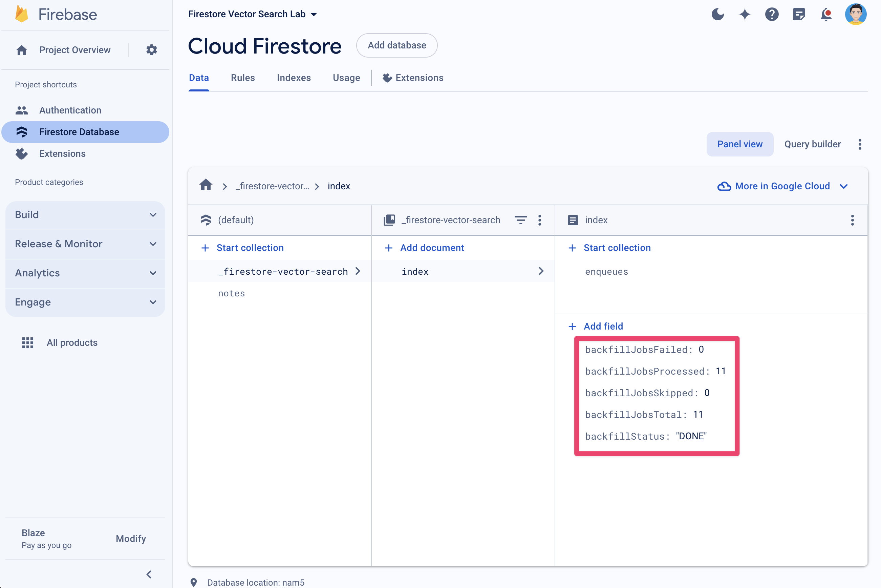
Task: Expand the Build section in sidebar
Action: (85, 214)
